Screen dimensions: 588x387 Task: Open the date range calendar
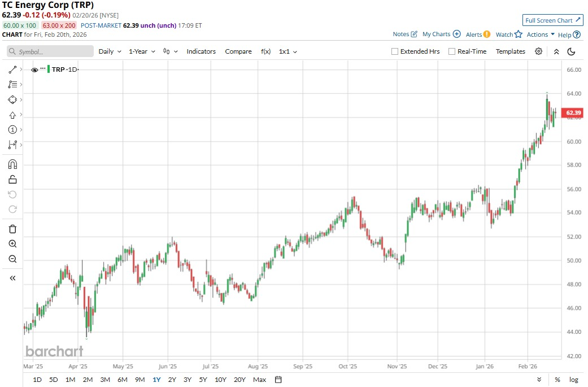point(278,380)
